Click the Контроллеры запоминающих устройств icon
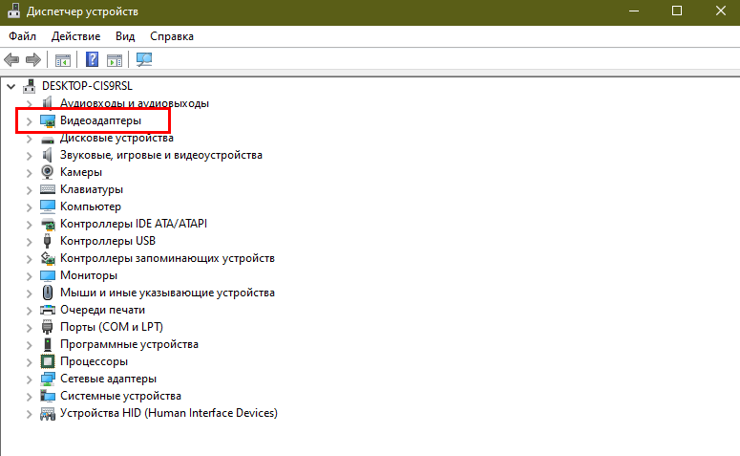 click(48, 258)
